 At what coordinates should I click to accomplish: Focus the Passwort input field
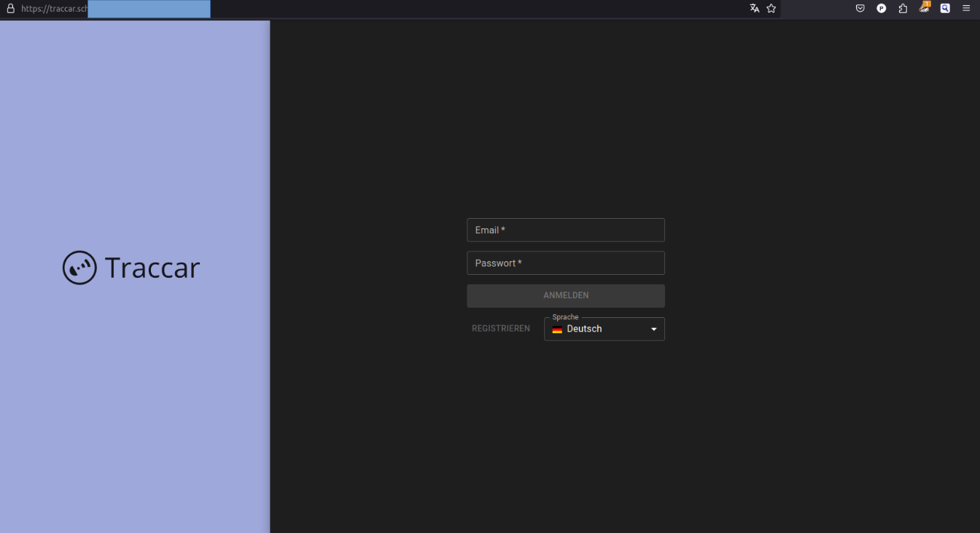tap(565, 263)
